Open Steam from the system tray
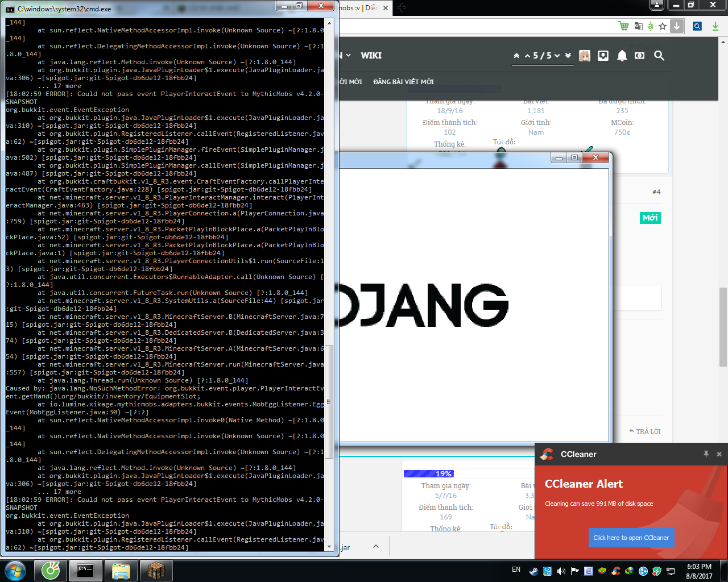 (533, 571)
